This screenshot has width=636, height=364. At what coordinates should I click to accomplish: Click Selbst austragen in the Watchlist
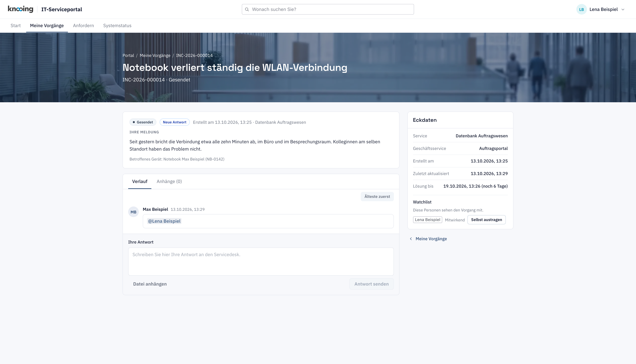(486, 220)
